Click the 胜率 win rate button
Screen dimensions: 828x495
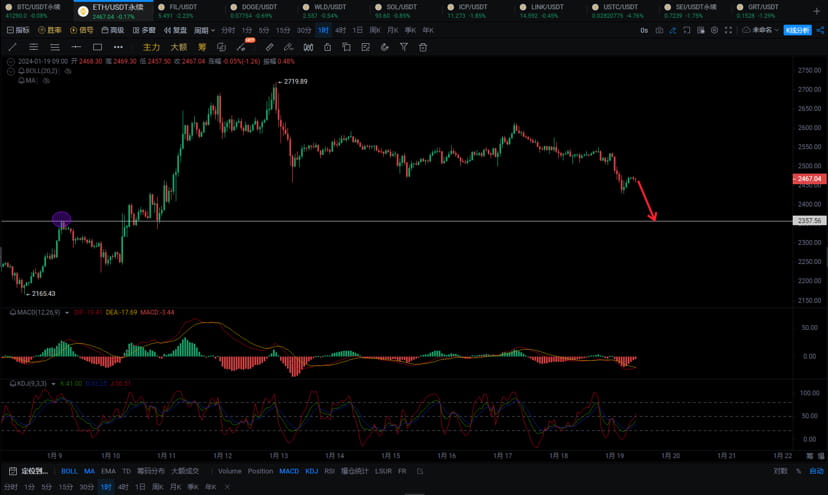point(50,31)
